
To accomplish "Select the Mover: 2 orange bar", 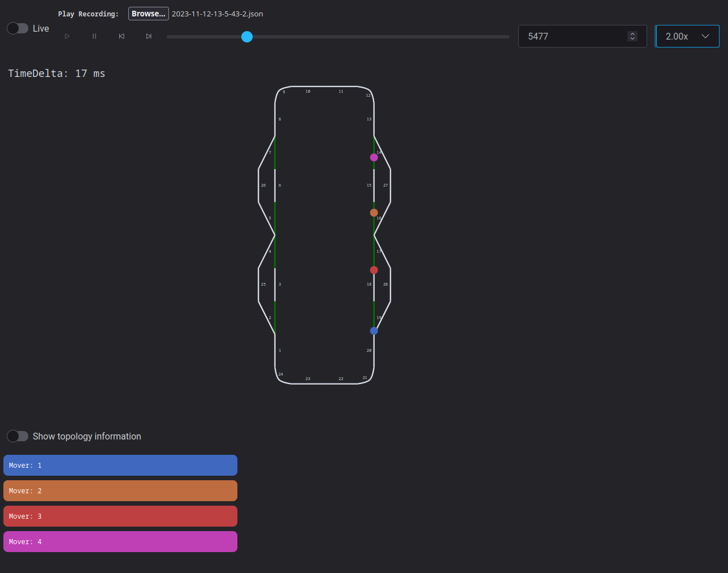I will click(120, 490).
